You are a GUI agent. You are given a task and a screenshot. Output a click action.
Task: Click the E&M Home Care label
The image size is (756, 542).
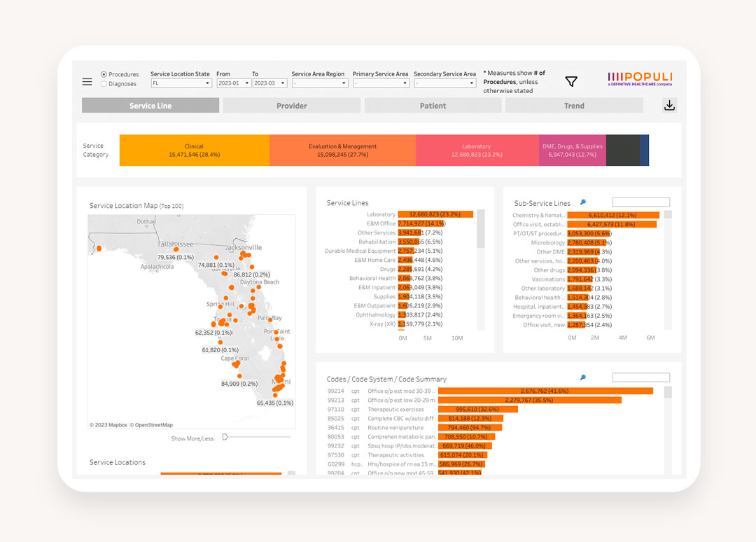click(375, 260)
